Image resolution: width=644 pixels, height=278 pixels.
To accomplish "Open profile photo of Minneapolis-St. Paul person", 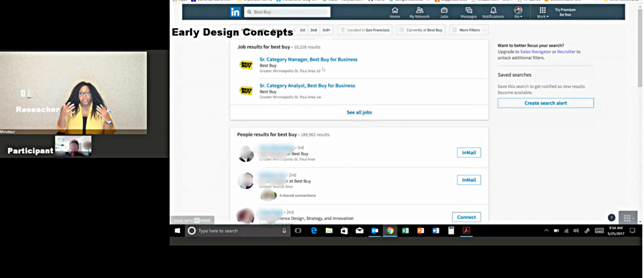I will tap(246, 154).
